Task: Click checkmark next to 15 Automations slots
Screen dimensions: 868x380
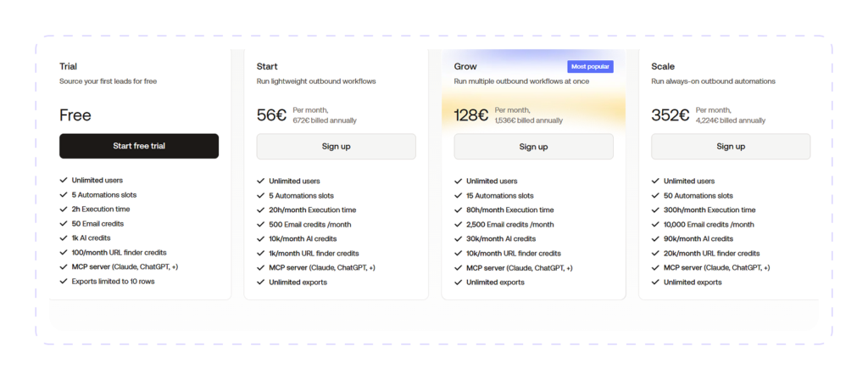Action: click(458, 196)
